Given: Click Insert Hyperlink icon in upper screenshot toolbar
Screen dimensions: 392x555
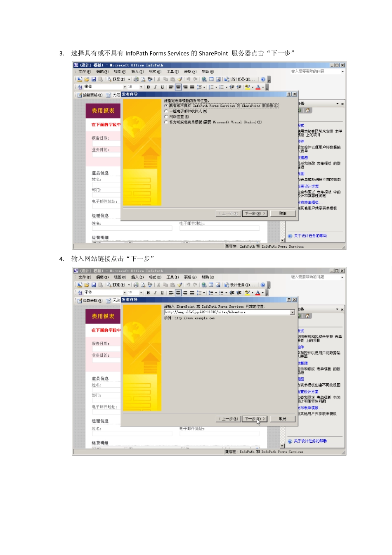Looking at the screenshot, I should [204, 79].
